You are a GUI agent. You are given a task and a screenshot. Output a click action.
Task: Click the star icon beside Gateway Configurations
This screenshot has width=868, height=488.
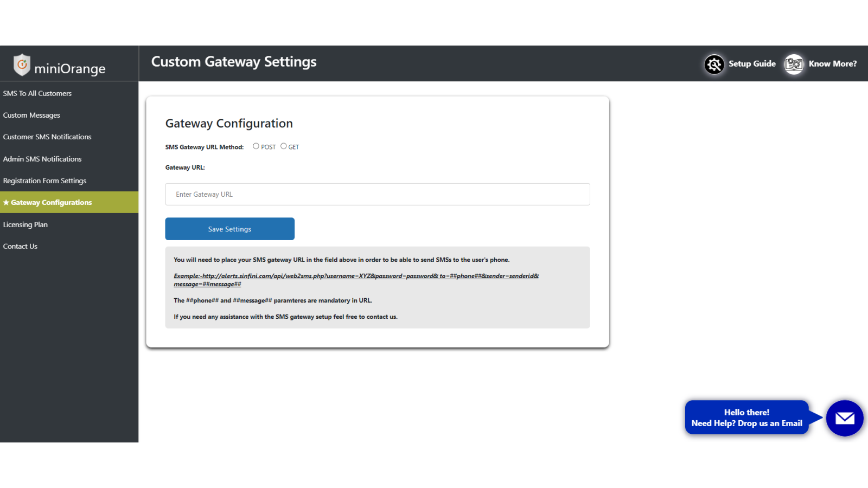(6, 203)
